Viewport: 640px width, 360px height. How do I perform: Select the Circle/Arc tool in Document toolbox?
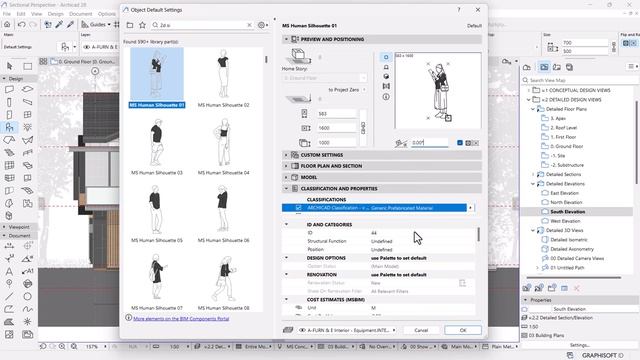coord(27,297)
